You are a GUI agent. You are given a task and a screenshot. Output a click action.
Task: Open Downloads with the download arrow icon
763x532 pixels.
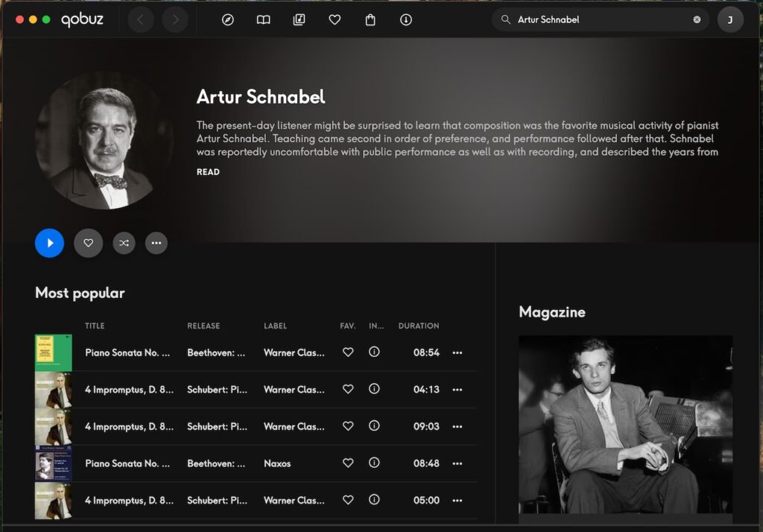point(405,19)
